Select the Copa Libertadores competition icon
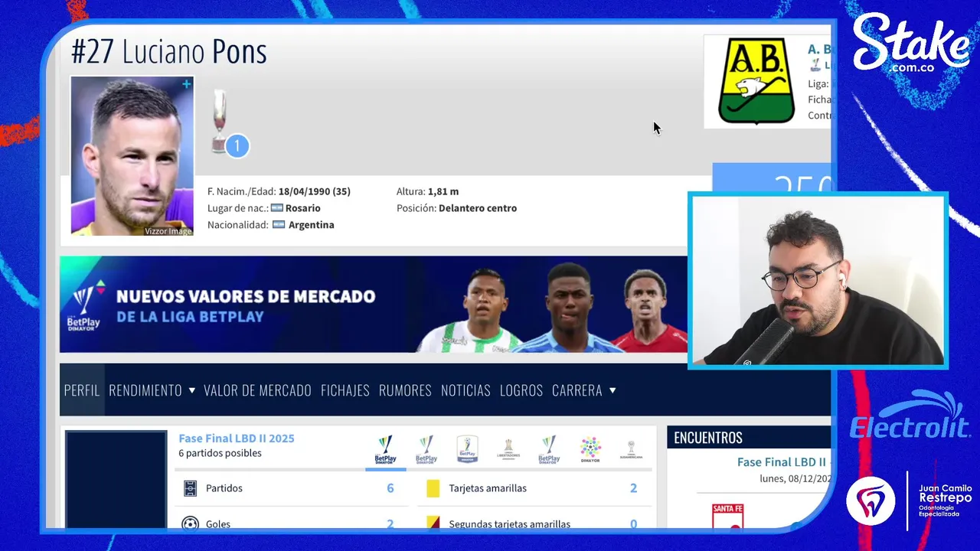This screenshot has height=551, width=980. (x=508, y=449)
